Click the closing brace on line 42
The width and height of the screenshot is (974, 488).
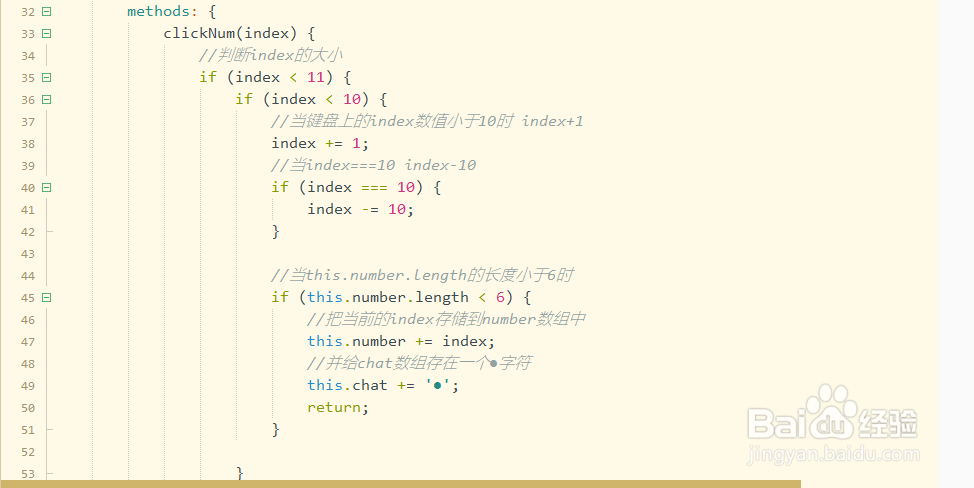pos(276,232)
